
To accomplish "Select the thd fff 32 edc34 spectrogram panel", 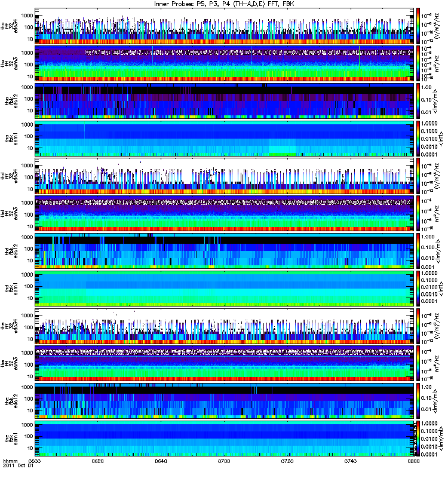I will pos(225,176).
